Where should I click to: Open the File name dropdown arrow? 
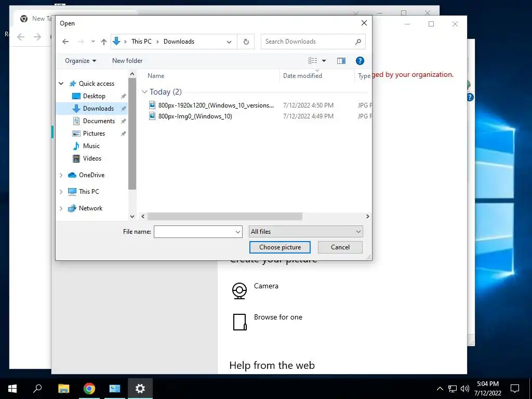(x=238, y=232)
